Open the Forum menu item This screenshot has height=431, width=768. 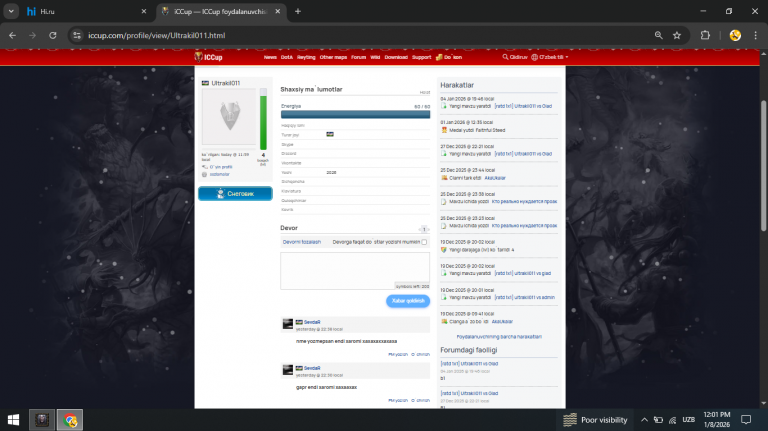coord(358,57)
